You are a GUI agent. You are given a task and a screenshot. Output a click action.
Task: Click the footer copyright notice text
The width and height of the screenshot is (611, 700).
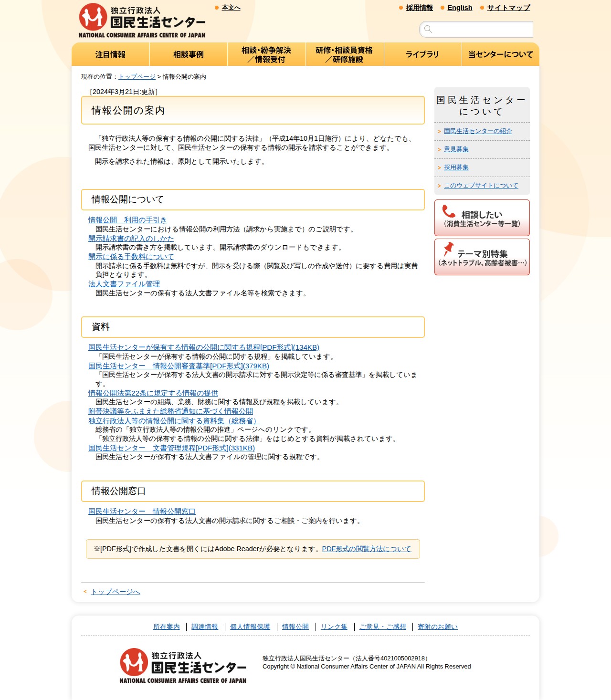(x=367, y=667)
